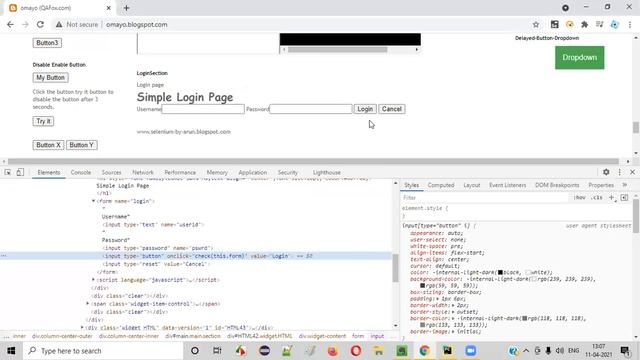Click the Cancel button on page

[392, 109]
